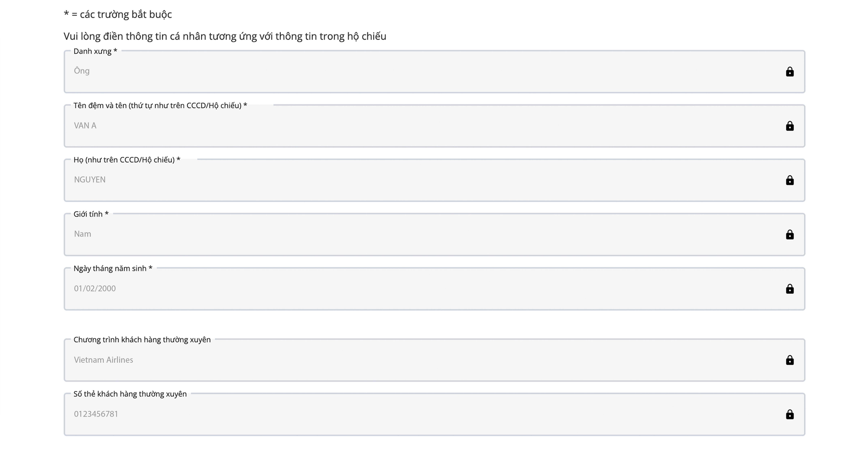868x452 pixels.
Task: Click the 'Họ (như trên CCCD/Hộ chiếu)' label
Action: (127, 160)
